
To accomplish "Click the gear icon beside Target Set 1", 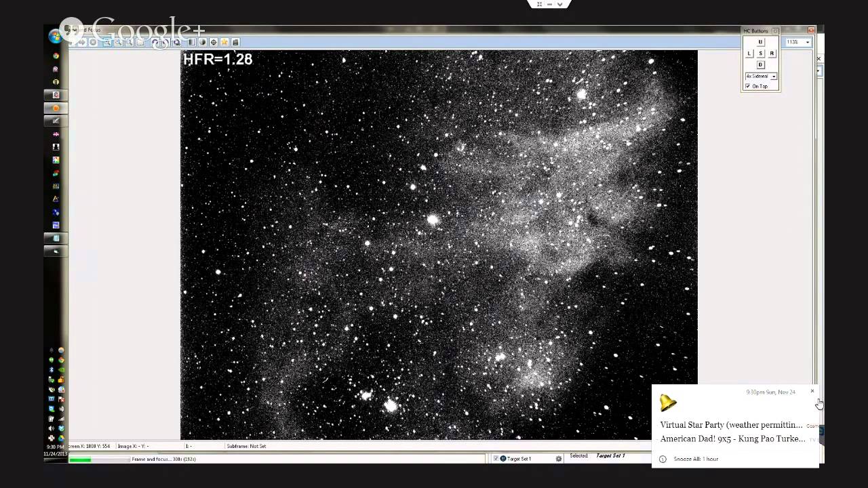I will (559, 459).
